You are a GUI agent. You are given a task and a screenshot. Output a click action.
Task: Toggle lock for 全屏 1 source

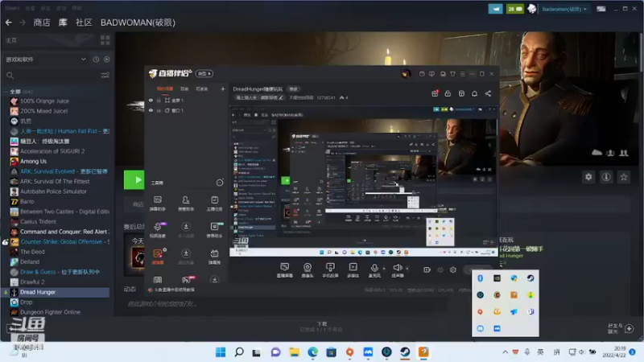[159, 100]
